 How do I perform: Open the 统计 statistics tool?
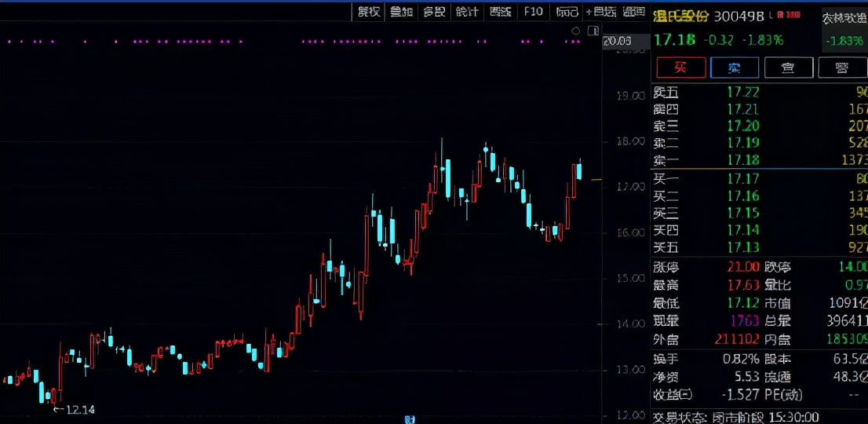[x=467, y=12]
